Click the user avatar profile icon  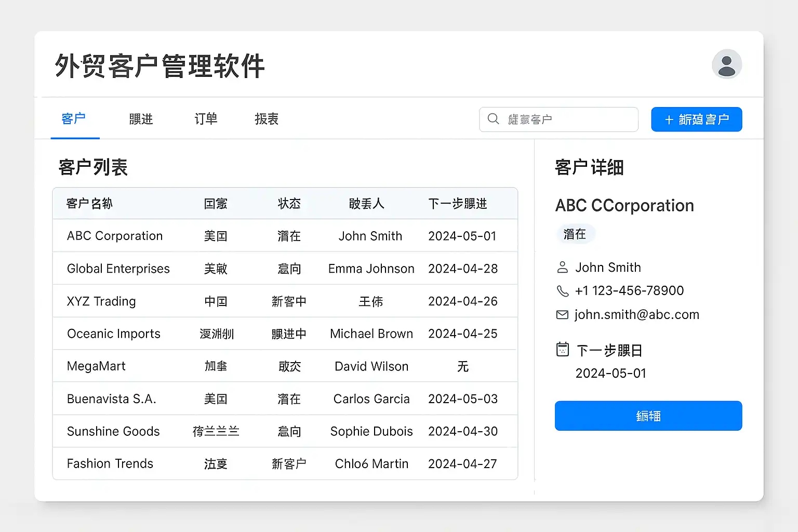pyautogui.click(x=726, y=64)
